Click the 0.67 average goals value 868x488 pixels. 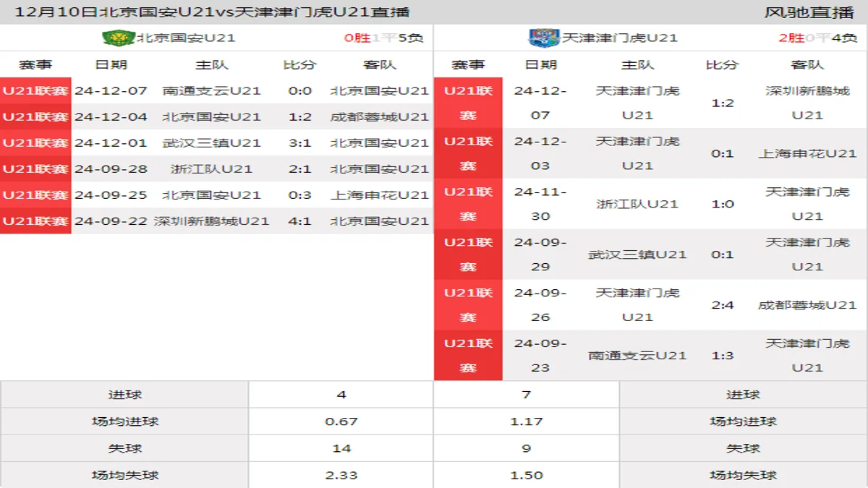[x=341, y=421]
